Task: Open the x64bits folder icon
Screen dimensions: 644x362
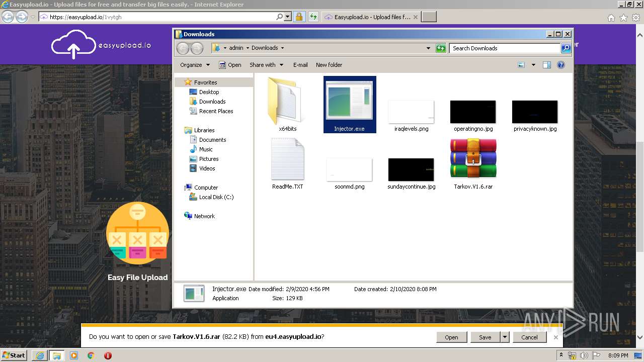Action: 287,101
